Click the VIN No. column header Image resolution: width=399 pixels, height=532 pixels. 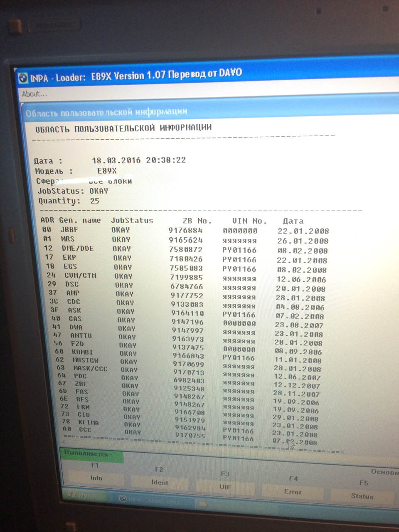click(249, 221)
